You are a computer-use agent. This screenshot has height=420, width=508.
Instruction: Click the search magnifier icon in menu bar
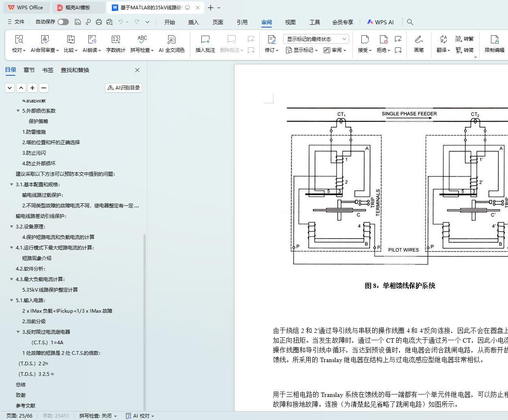[x=410, y=22]
